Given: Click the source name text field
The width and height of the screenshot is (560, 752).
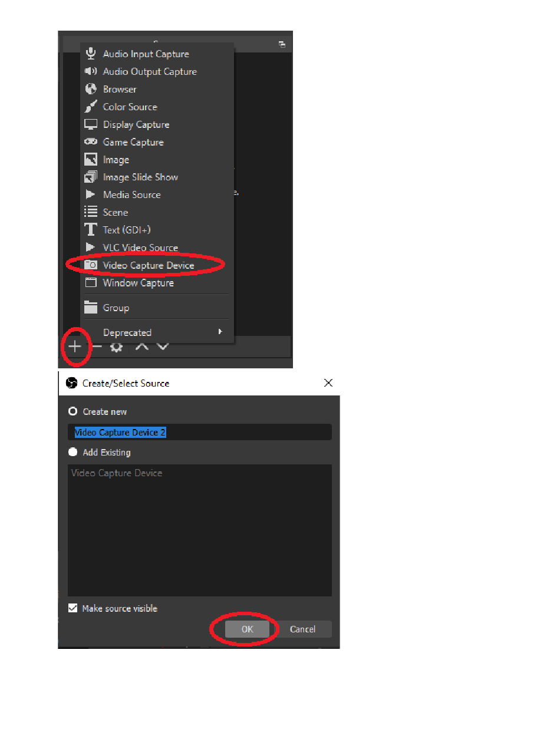Looking at the screenshot, I should [200, 433].
